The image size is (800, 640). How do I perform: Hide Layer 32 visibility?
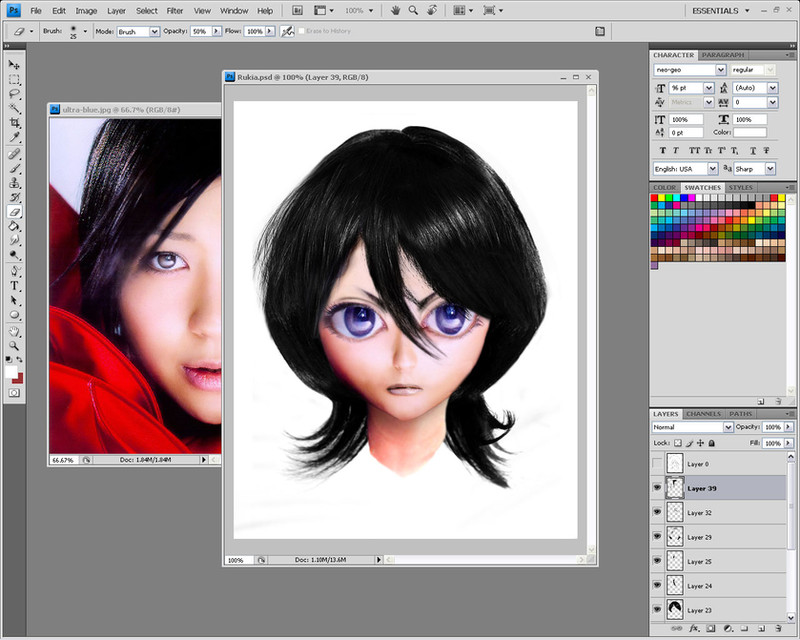click(x=657, y=512)
